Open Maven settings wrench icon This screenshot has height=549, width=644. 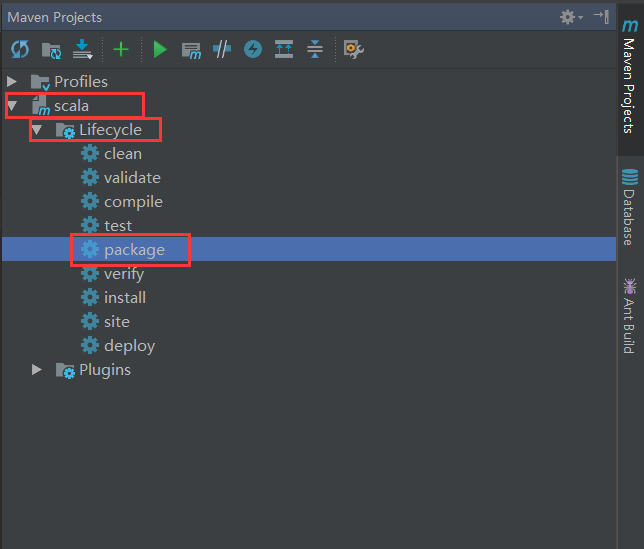pyautogui.click(x=354, y=50)
